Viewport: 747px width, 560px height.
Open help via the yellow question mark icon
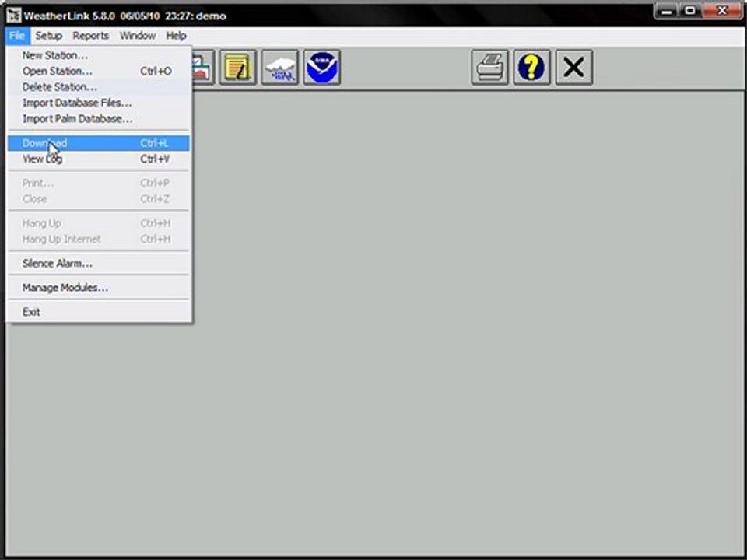pos(531,67)
